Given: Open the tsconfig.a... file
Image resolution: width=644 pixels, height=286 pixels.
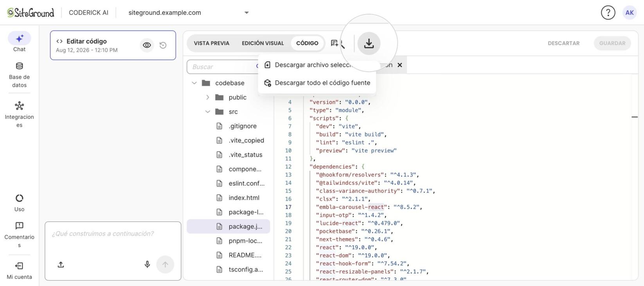Looking at the screenshot, I should pos(228,270).
